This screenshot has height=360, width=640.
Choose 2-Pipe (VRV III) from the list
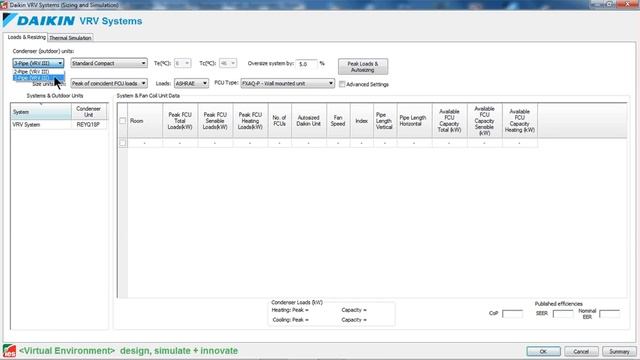coord(38,72)
